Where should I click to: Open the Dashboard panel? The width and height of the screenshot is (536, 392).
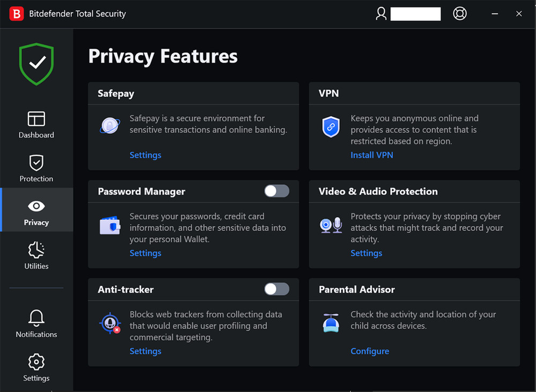click(36, 124)
